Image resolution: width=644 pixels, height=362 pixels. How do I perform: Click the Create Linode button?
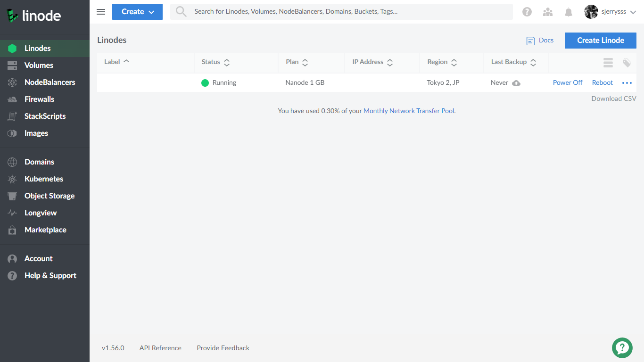click(601, 41)
